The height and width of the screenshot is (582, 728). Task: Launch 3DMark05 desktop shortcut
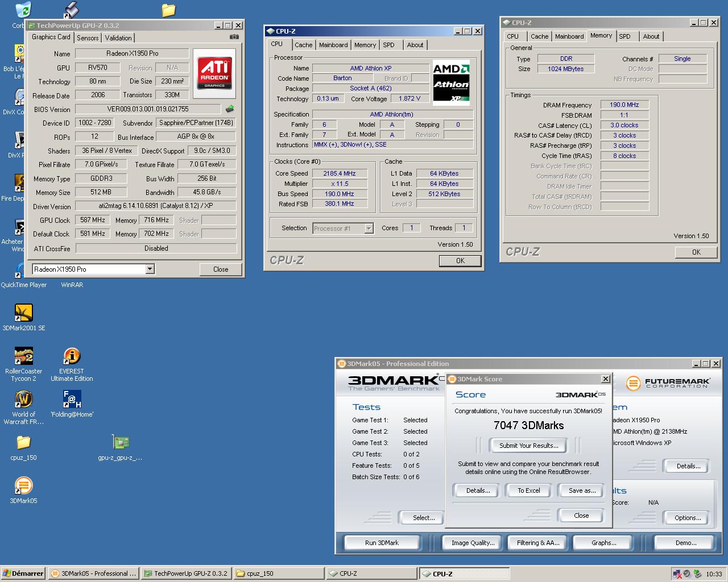(23, 485)
